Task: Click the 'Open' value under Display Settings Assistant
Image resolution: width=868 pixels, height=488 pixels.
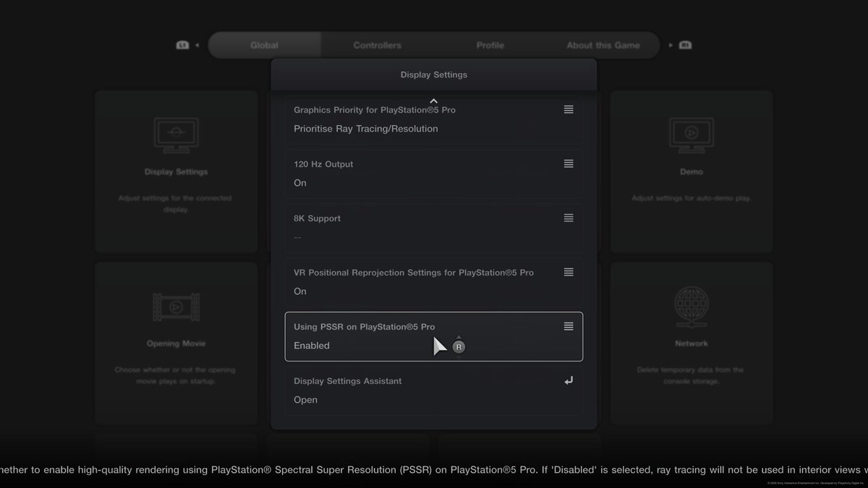Action: 305,400
